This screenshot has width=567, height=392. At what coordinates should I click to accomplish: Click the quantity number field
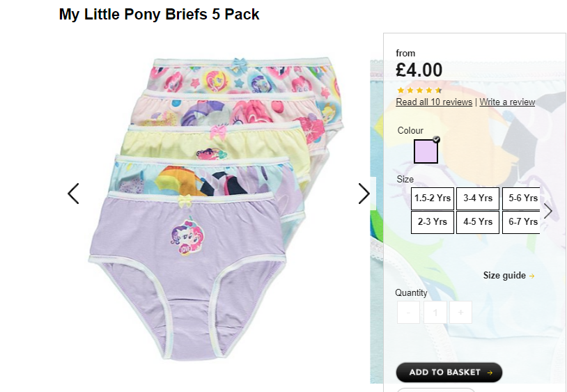[x=435, y=312]
